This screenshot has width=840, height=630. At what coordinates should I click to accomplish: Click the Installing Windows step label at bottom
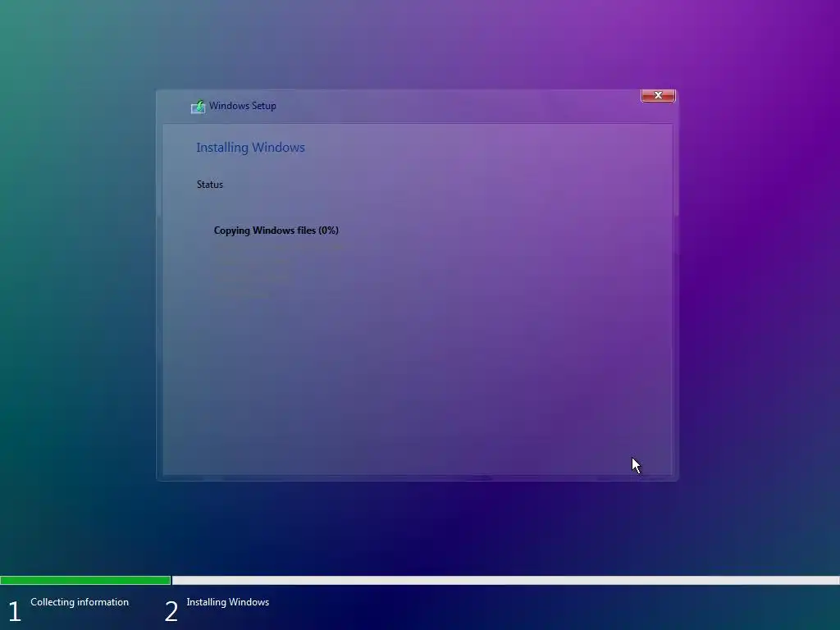(x=228, y=602)
